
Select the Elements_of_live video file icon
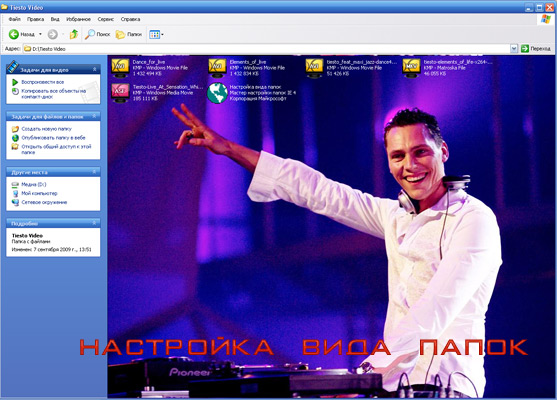(x=217, y=68)
